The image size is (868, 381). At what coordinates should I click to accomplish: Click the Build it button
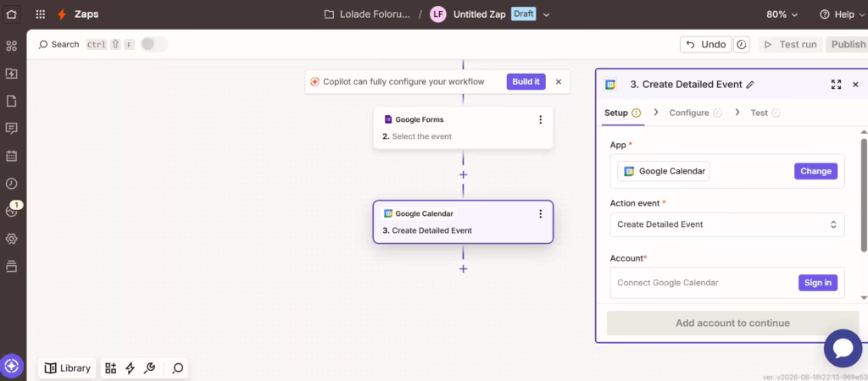[x=526, y=82]
